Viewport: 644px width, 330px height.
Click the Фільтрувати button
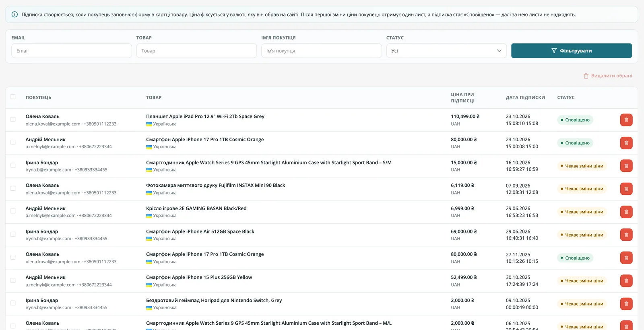pyautogui.click(x=571, y=51)
